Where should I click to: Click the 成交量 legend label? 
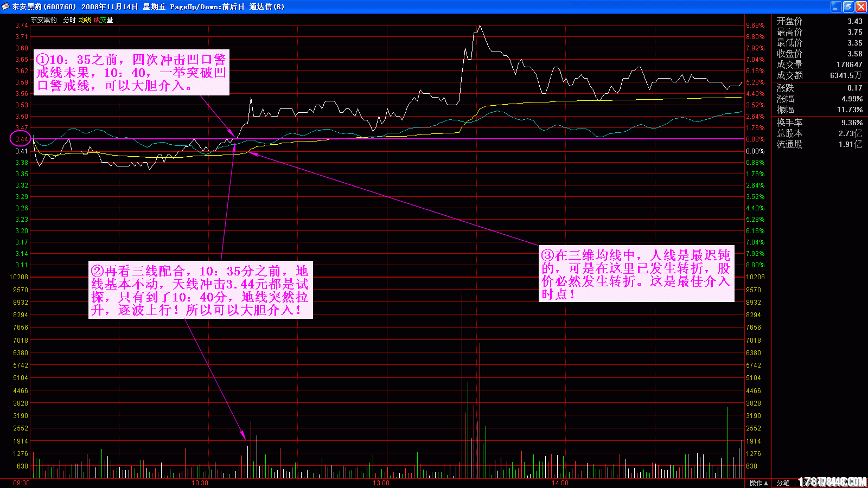click(x=103, y=20)
